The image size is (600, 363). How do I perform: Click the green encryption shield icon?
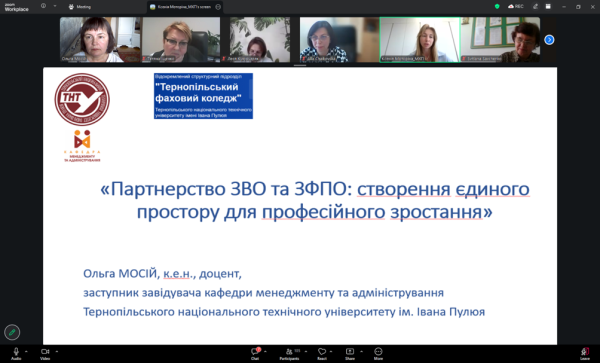(x=497, y=7)
